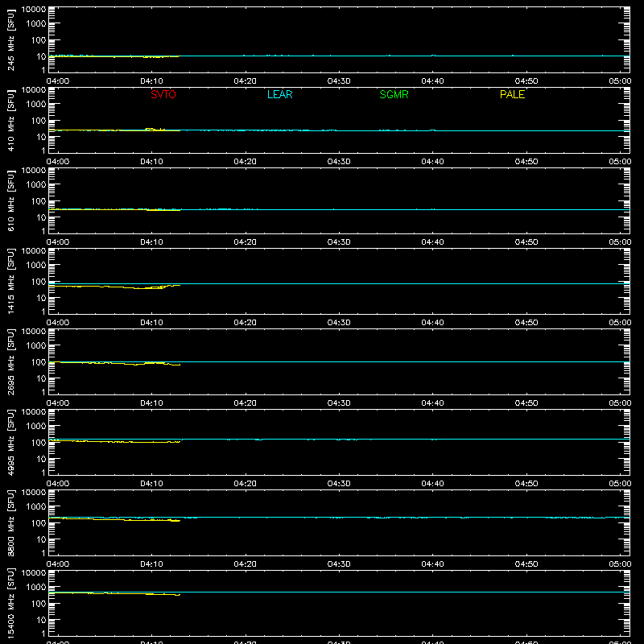
Task: Click 04:50 tick label under 1415 MHz plot
Action: [x=526, y=323]
